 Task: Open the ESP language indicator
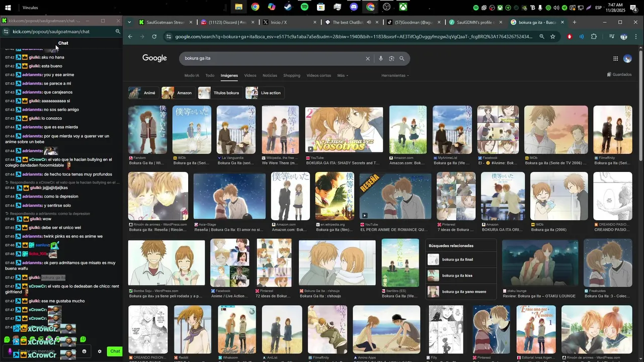[x=598, y=8]
